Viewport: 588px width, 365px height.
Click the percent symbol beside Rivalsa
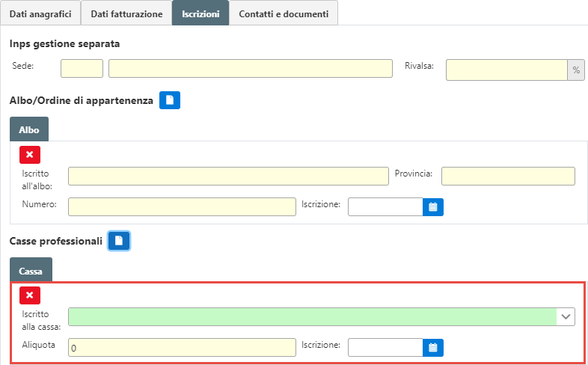coord(576,70)
